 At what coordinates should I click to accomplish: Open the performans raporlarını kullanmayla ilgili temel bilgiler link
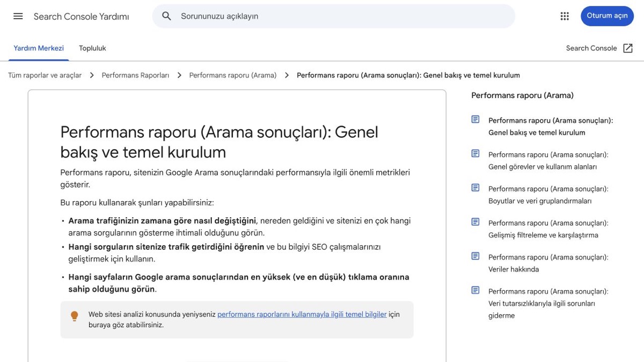[302, 314]
